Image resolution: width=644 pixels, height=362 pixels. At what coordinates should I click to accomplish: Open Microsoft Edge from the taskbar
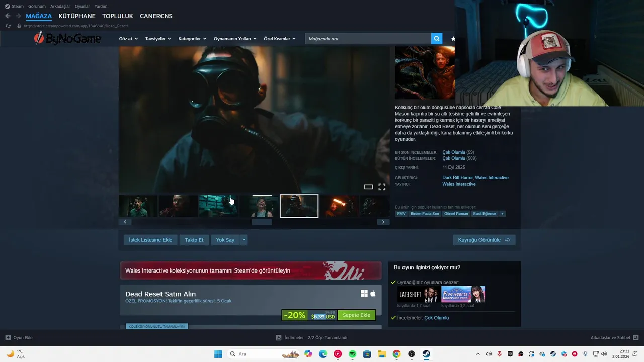[x=323, y=354]
